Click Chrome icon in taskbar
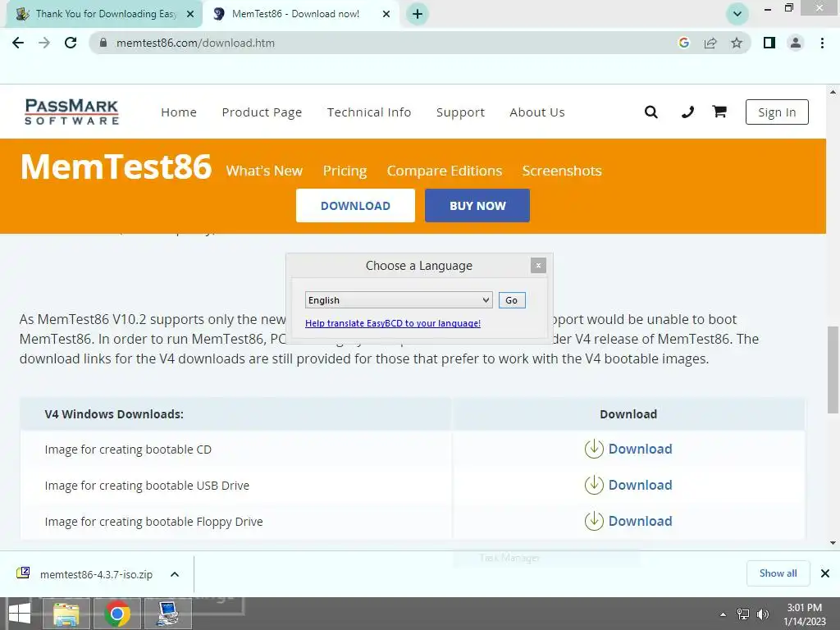This screenshot has width=840, height=630. pyautogui.click(x=117, y=614)
